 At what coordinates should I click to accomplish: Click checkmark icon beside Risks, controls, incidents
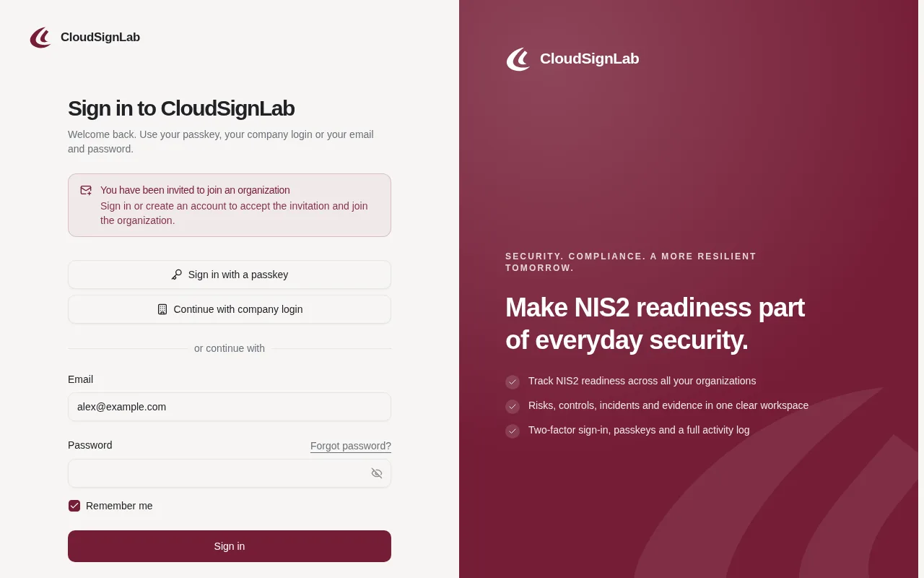[513, 406]
